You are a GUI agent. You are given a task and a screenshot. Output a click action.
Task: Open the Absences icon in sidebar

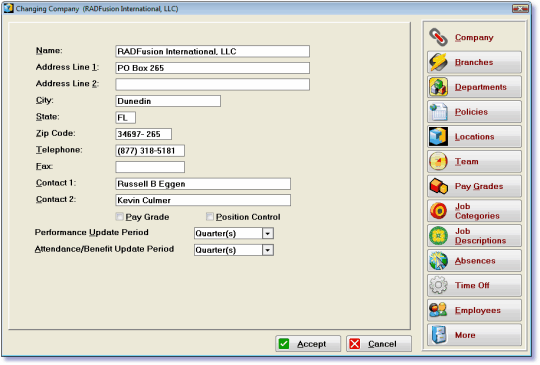coord(438,261)
